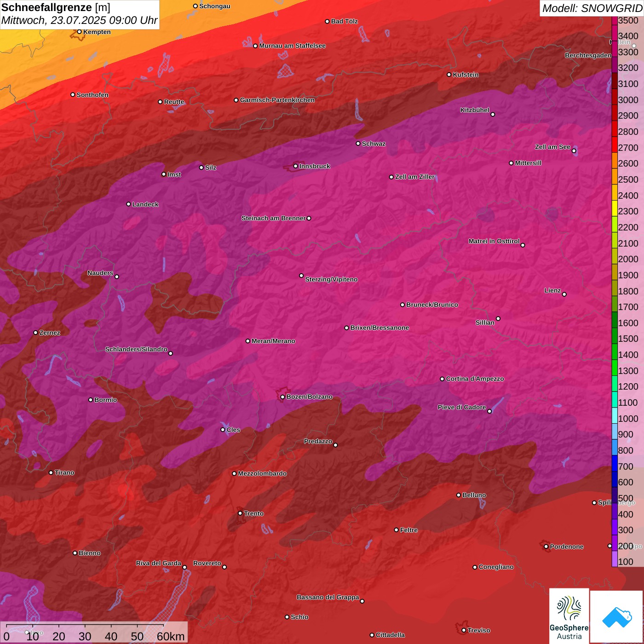Click the Kempten label
This screenshot has height=644, width=644.
pyautogui.click(x=97, y=32)
